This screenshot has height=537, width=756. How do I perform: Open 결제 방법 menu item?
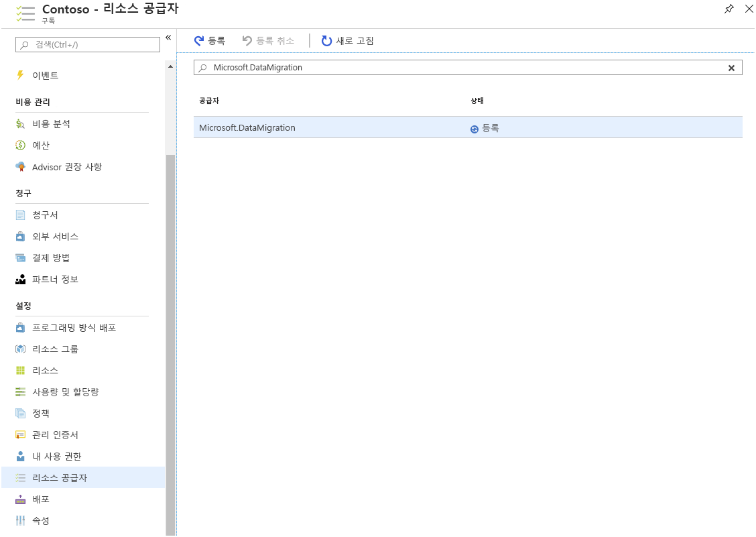tap(51, 257)
